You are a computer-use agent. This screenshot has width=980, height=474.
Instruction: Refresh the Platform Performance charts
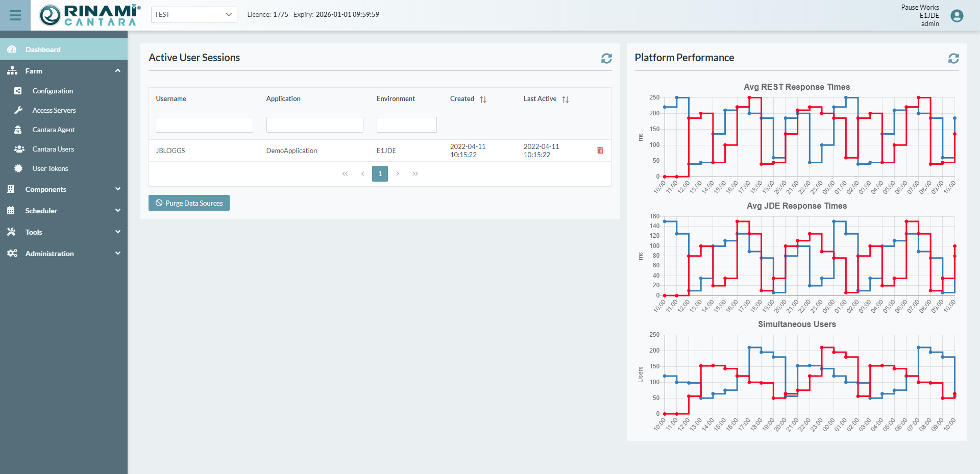(x=954, y=58)
